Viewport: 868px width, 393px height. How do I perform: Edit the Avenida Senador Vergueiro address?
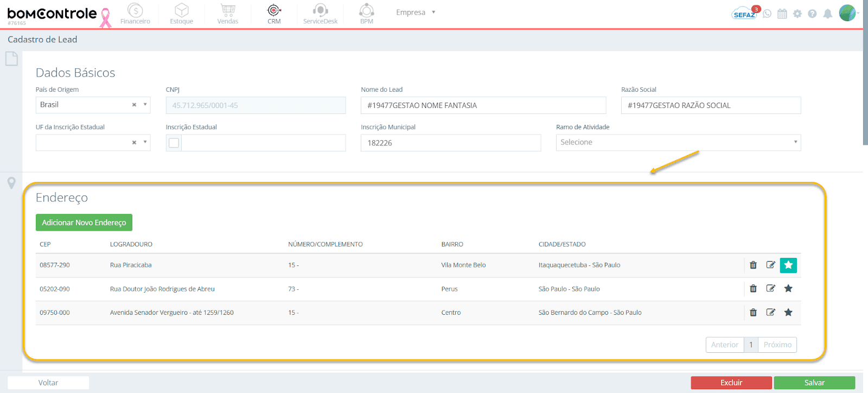(x=770, y=312)
